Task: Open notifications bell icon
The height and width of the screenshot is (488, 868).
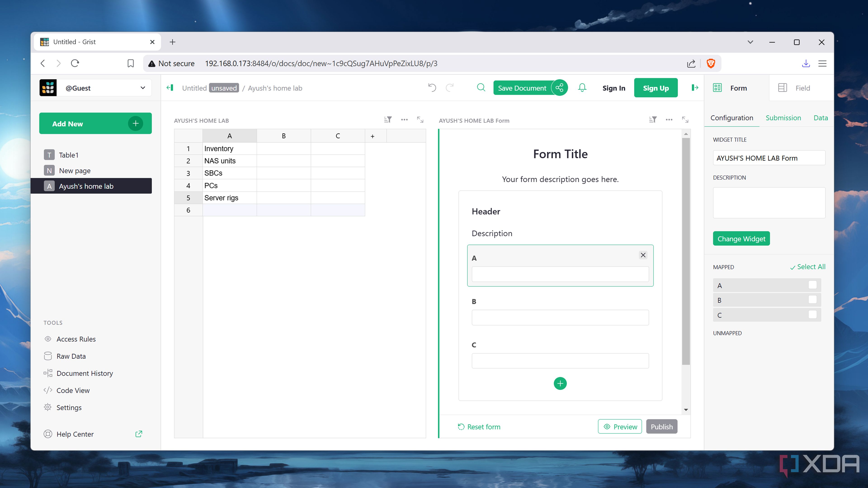Action: [x=582, y=88]
